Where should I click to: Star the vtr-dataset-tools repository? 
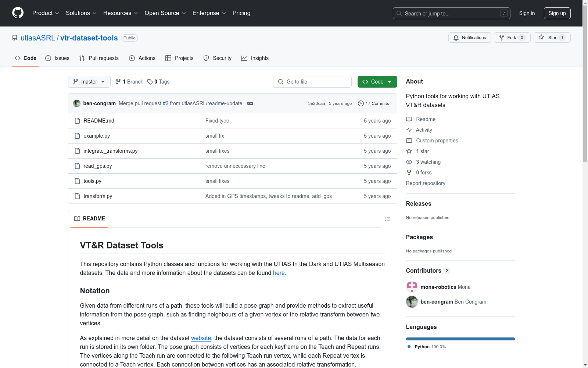[552, 38]
